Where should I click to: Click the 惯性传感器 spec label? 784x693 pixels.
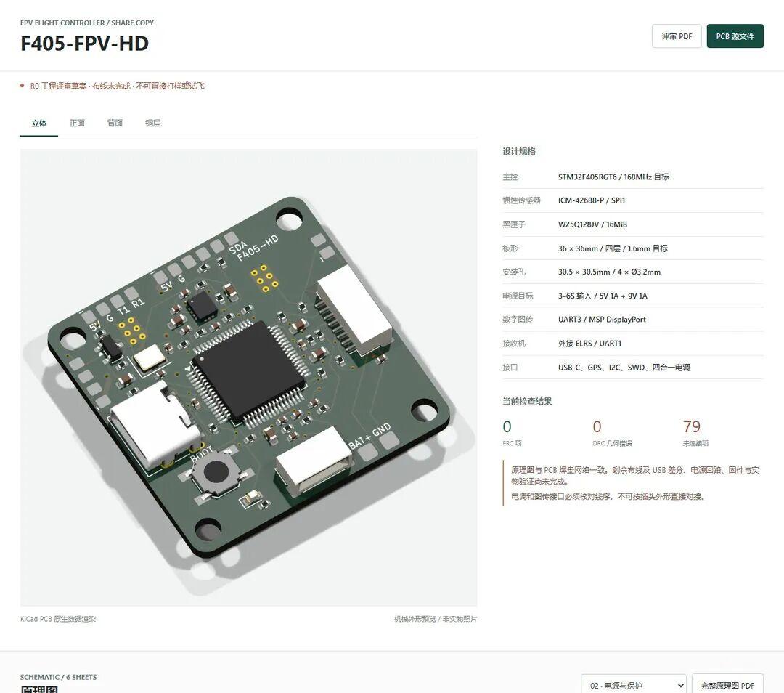coord(521,200)
